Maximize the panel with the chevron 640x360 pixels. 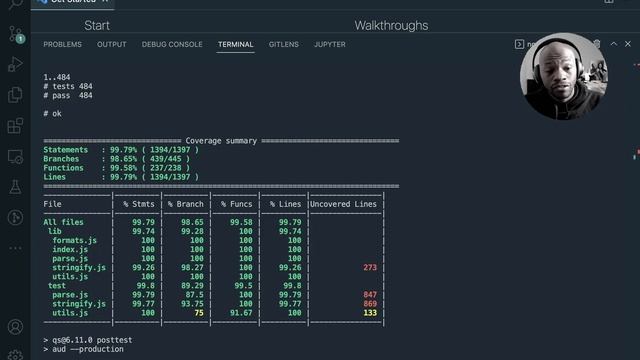[614, 44]
